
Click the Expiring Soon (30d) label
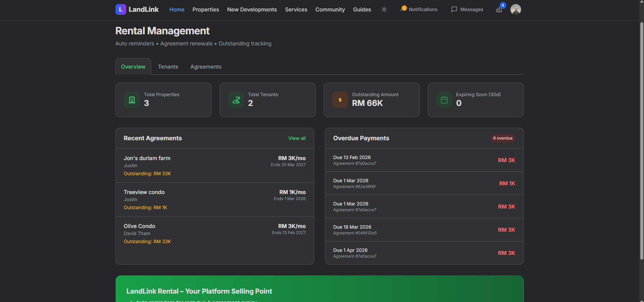tap(478, 95)
